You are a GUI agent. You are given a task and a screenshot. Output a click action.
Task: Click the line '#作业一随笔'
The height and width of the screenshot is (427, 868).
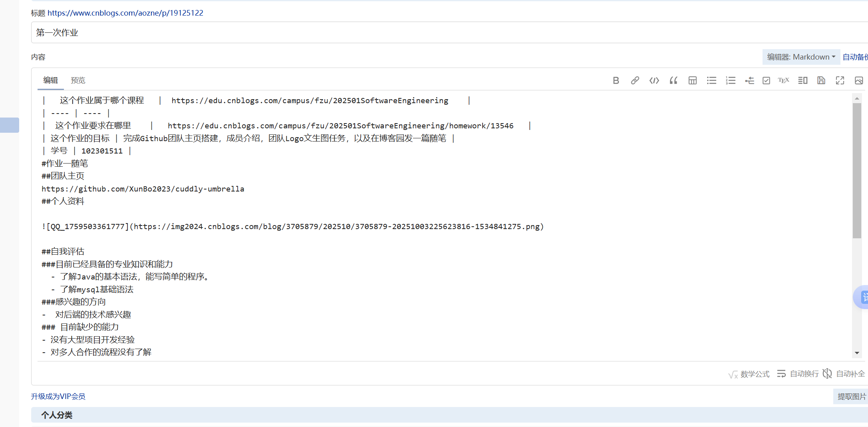(65, 164)
